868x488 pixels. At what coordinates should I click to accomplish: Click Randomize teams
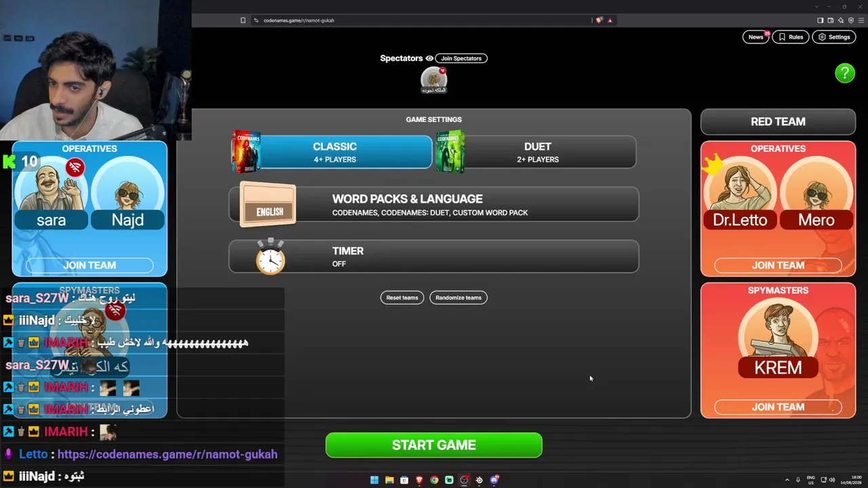[x=458, y=298]
